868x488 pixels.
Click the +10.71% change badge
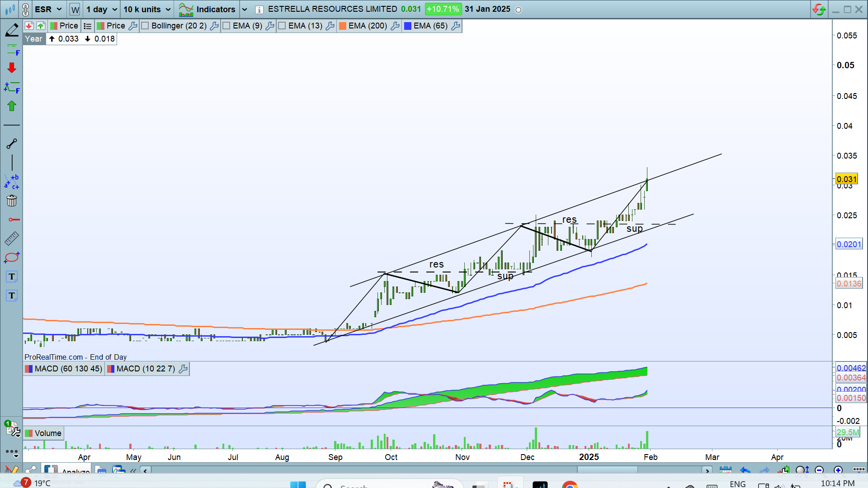(443, 9)
